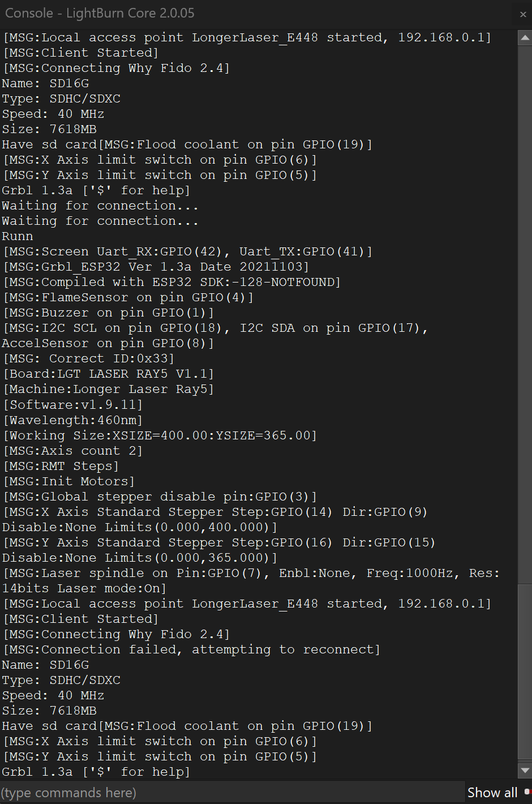Toggle the Show all switch
The width and height of the screenshot is (532, 804).
click(x=527, y=792)
